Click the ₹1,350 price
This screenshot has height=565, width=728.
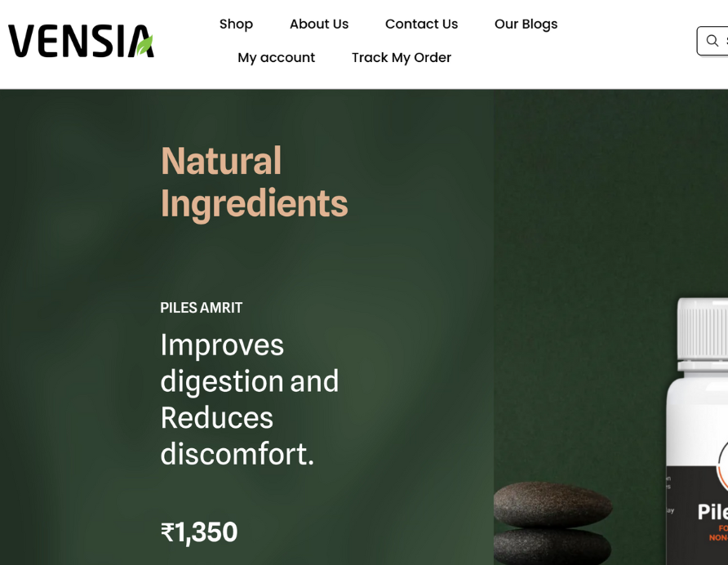198,532
